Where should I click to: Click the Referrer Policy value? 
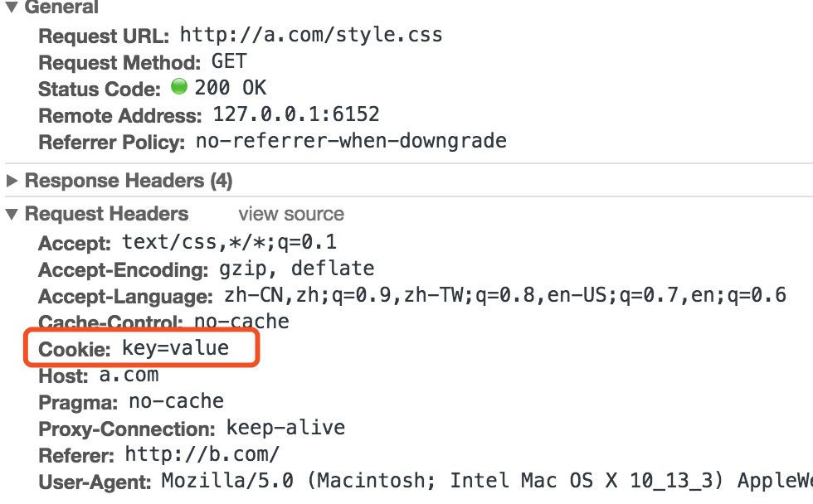point(351,140)
